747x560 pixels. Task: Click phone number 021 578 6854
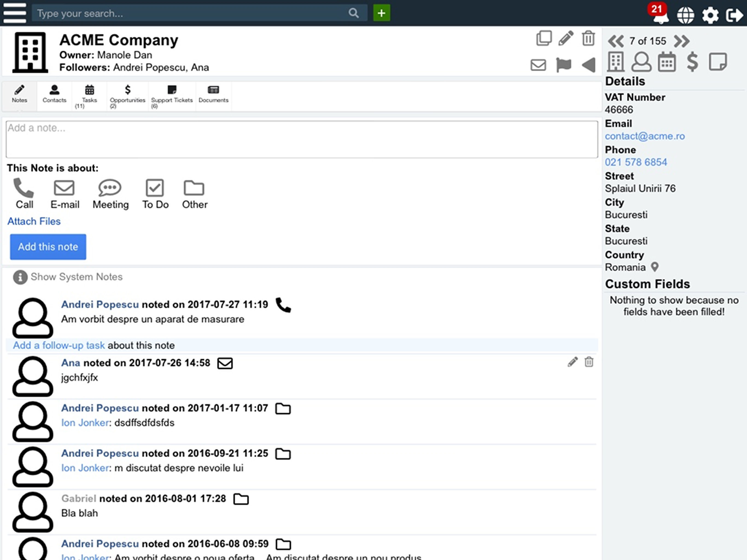(636, 162)
